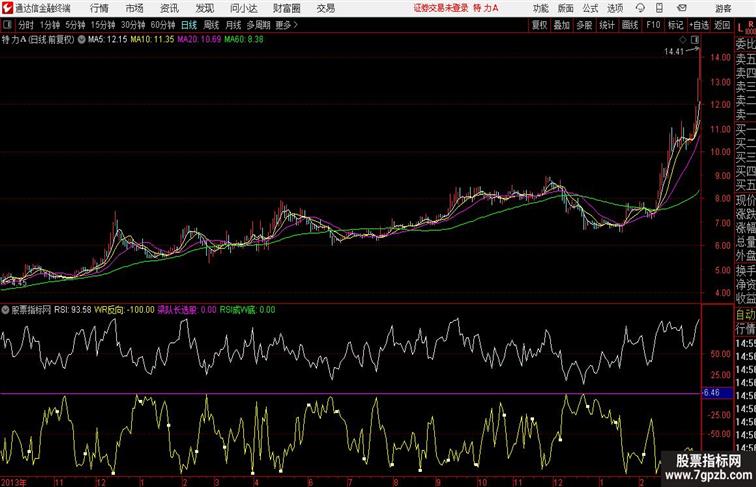Click the RSI: 93.58 indicator value

pyautogui.click(x=73, y=310)
